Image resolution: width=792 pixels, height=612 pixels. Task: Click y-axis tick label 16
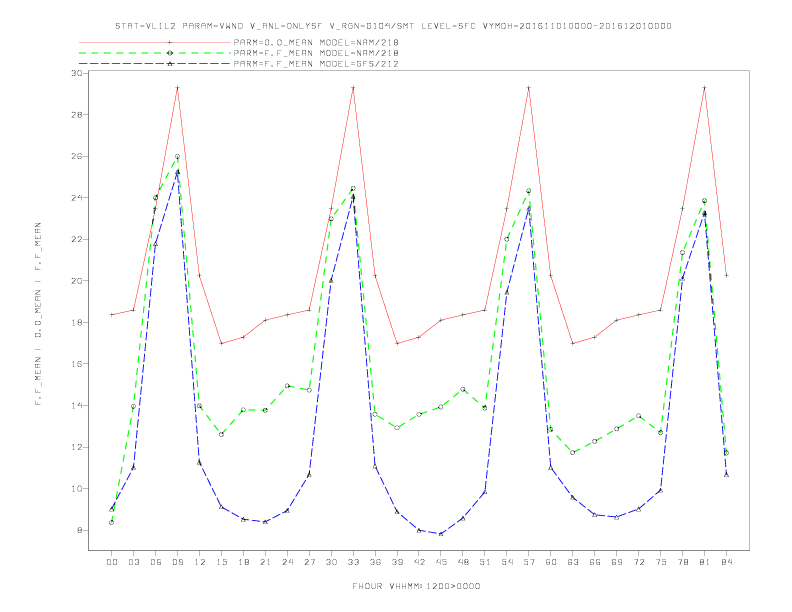[77, 364]
